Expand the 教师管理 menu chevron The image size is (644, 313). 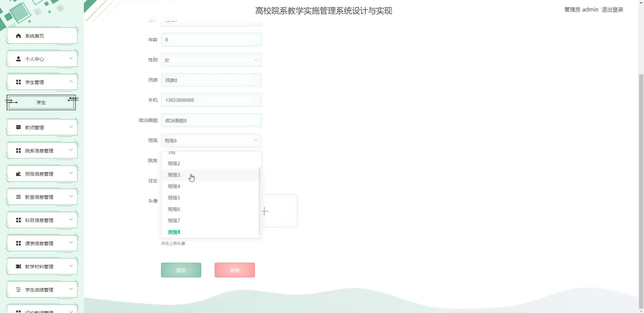point(71,127)
